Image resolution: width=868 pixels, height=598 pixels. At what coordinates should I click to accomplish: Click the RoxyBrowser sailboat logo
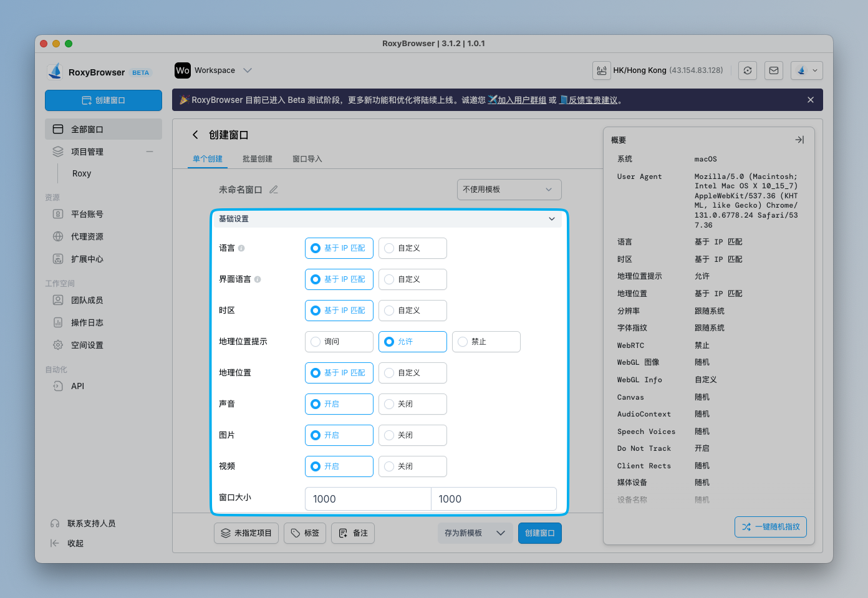coord(55,71)
